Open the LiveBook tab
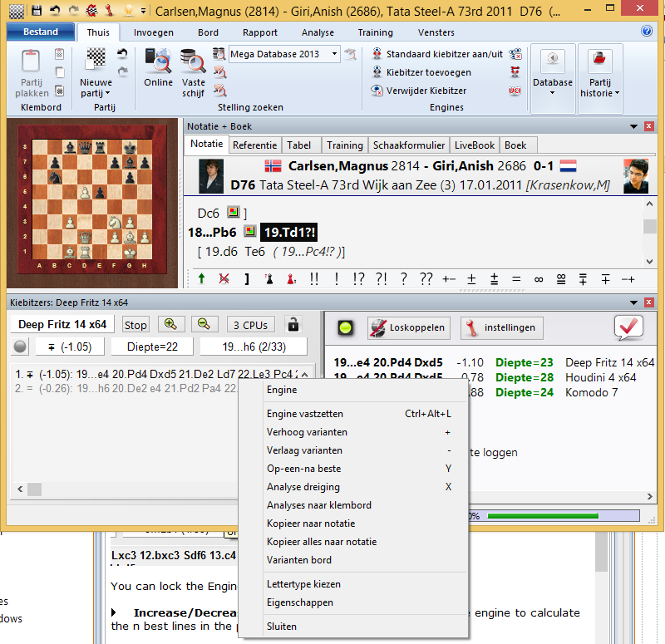 (x=475, y=145)
